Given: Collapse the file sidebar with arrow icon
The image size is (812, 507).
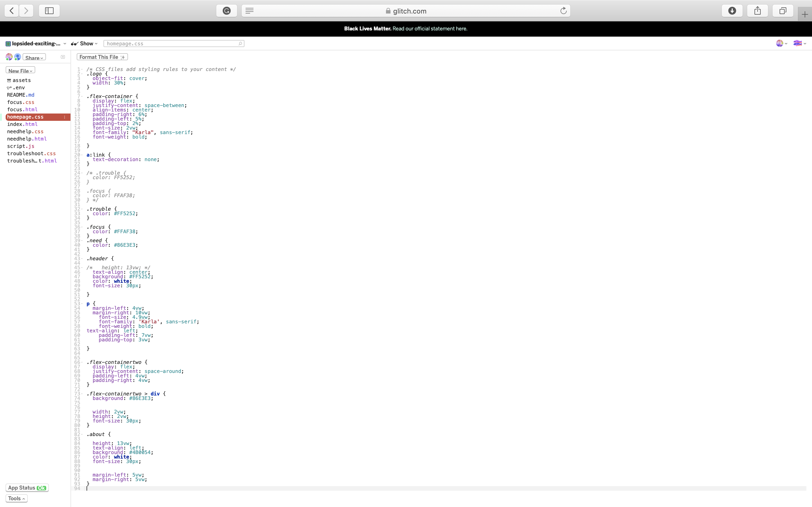Looking at the screenshot, I should pos(63,57).
